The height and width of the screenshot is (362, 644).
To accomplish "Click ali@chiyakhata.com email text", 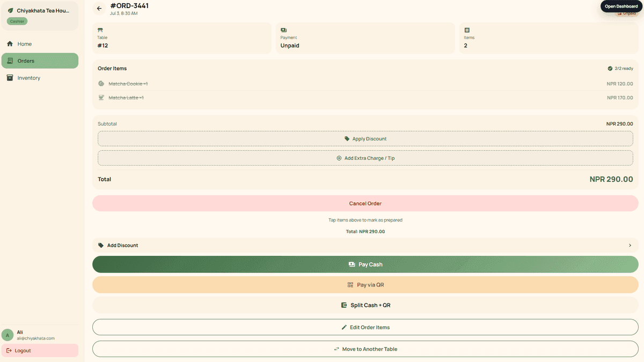I will click(x=36, y=338).
